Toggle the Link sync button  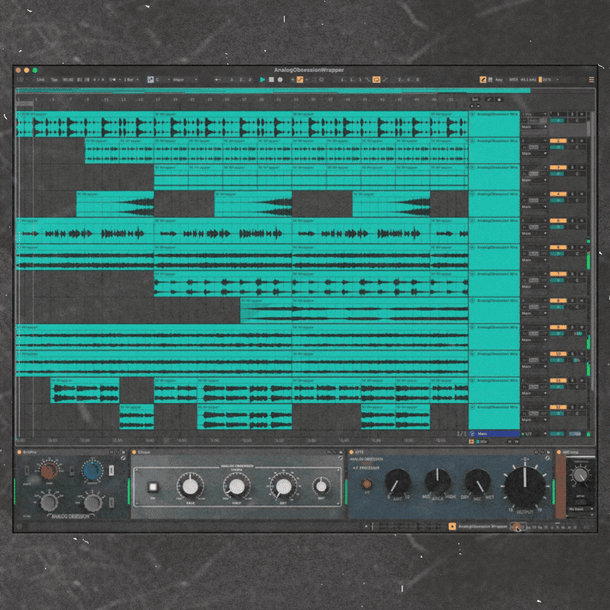(x=40, y=80)
